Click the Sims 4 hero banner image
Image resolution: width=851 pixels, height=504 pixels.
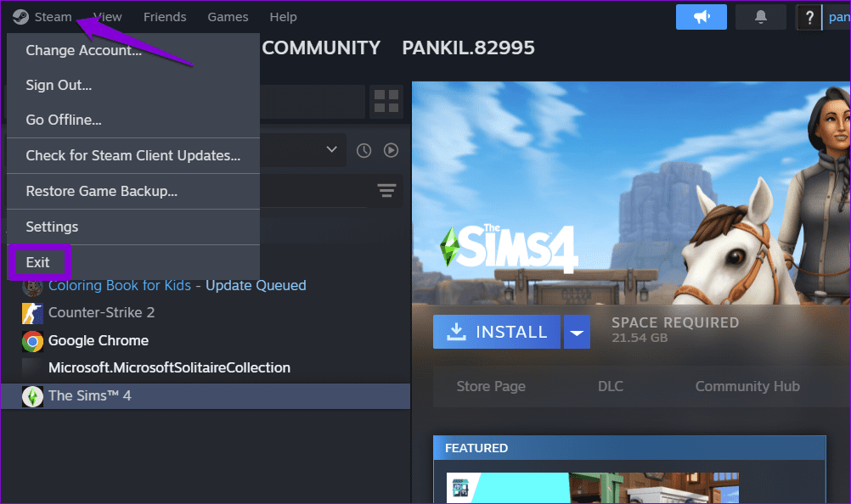click(631, 193)
